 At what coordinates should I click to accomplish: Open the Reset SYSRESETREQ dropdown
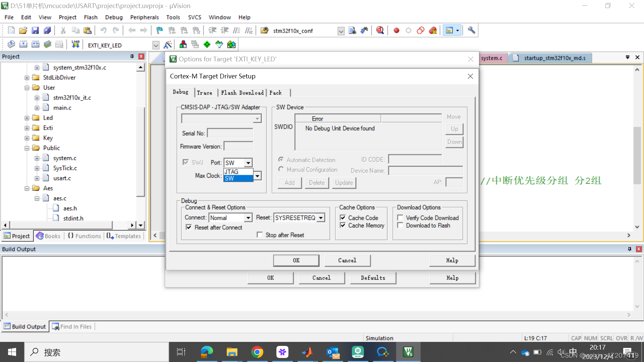(x=321, y=218)
